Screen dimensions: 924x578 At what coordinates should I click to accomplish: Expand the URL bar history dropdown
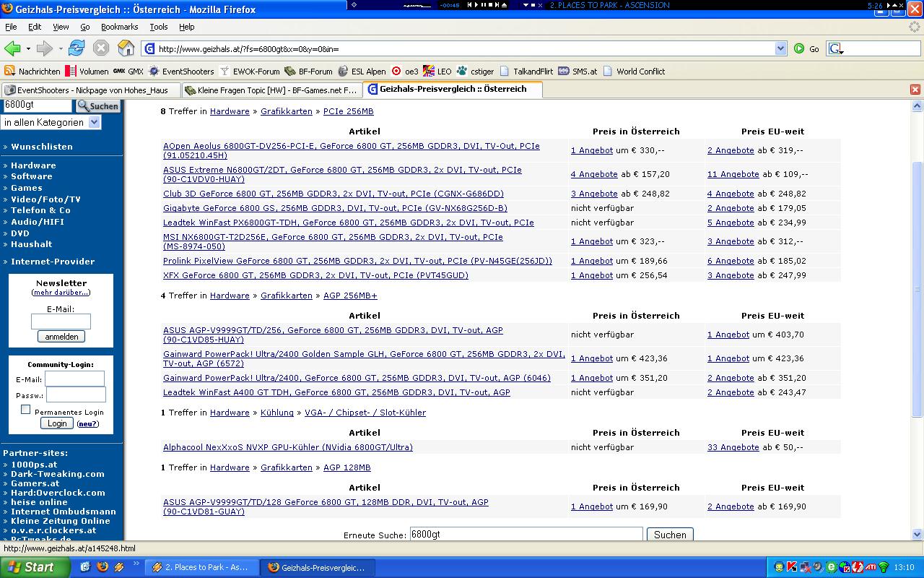[780, 48]
